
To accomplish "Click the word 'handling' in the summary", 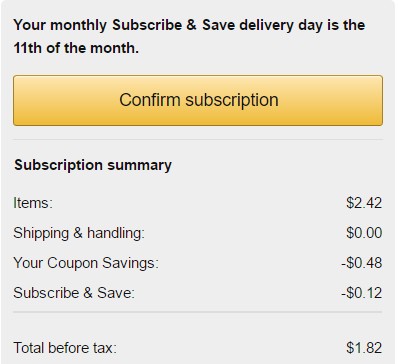I will 116,233.
